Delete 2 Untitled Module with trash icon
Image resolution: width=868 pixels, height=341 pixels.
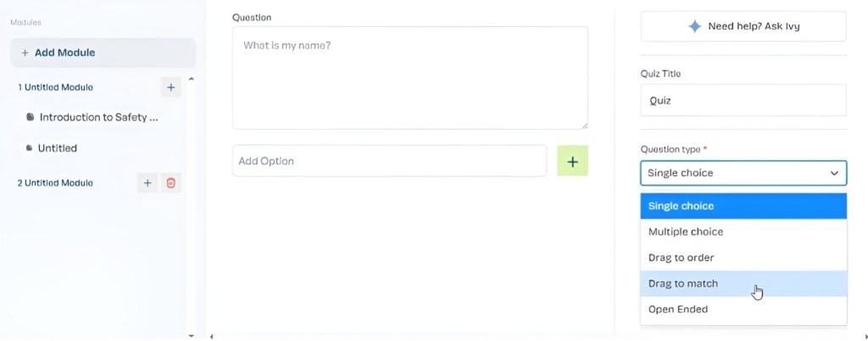[x=170, y=183]
